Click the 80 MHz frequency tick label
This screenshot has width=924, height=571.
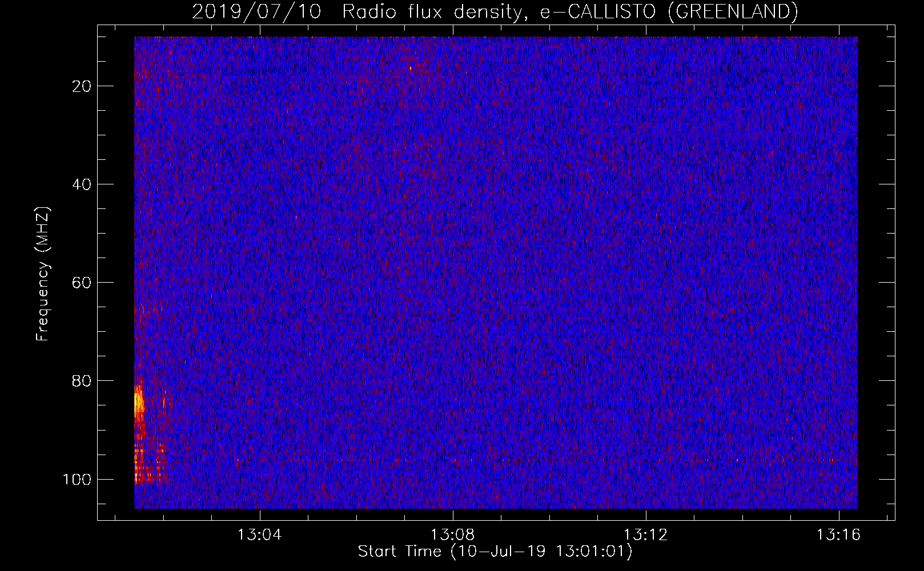point(82,381)
